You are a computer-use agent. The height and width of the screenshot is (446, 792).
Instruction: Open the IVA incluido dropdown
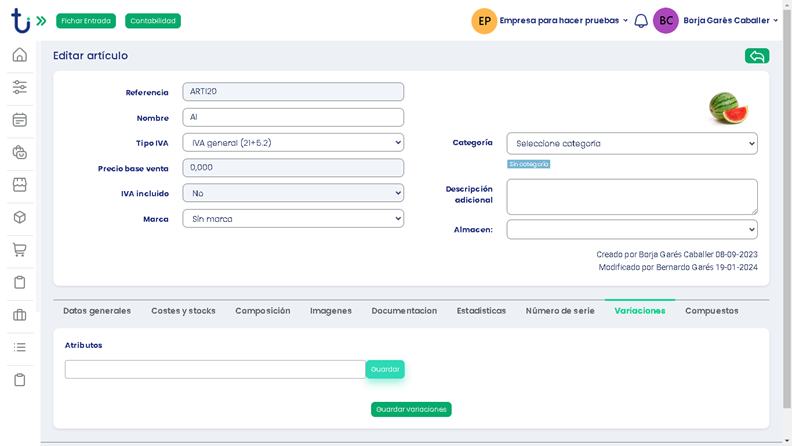pyautogui.click(x=293, y=193)
